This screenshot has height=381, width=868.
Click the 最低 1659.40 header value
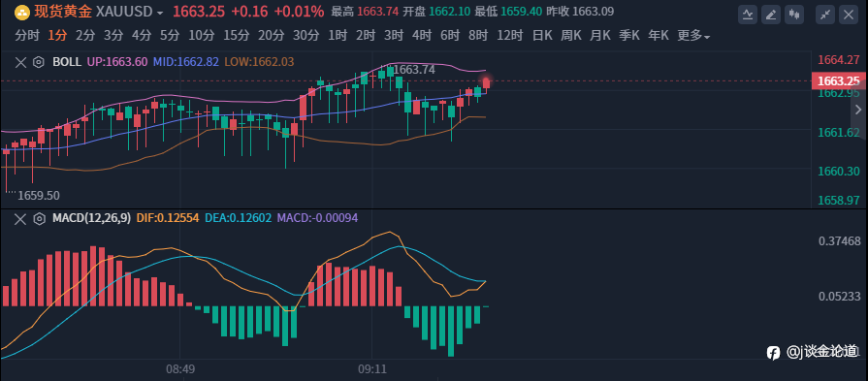(x=509, y=12)
